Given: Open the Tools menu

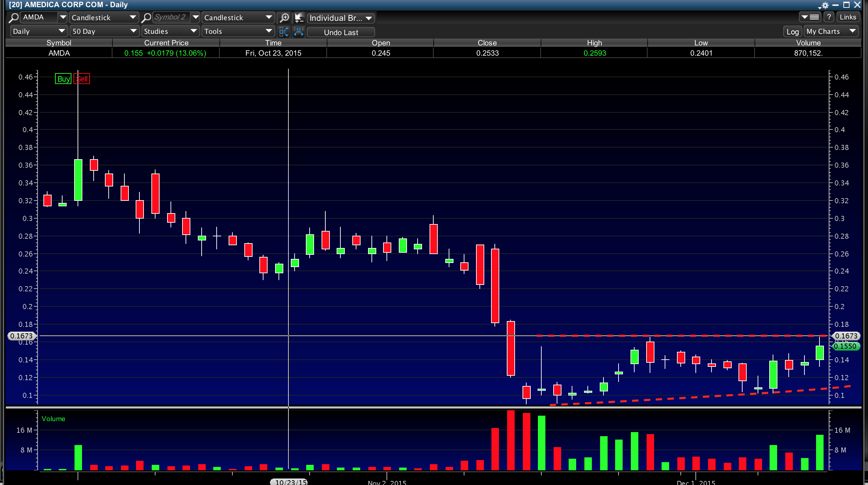Looking at the screenshot, I should click(238, 31).
